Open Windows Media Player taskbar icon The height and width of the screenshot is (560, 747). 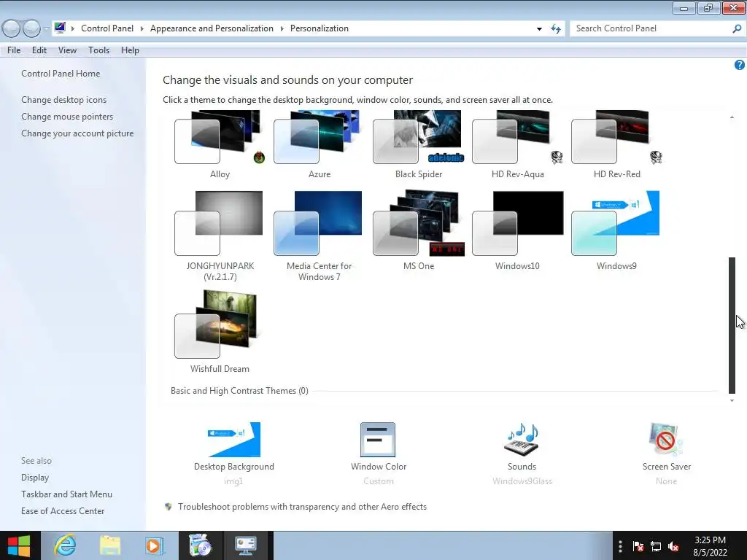click(x=155, y=545)
